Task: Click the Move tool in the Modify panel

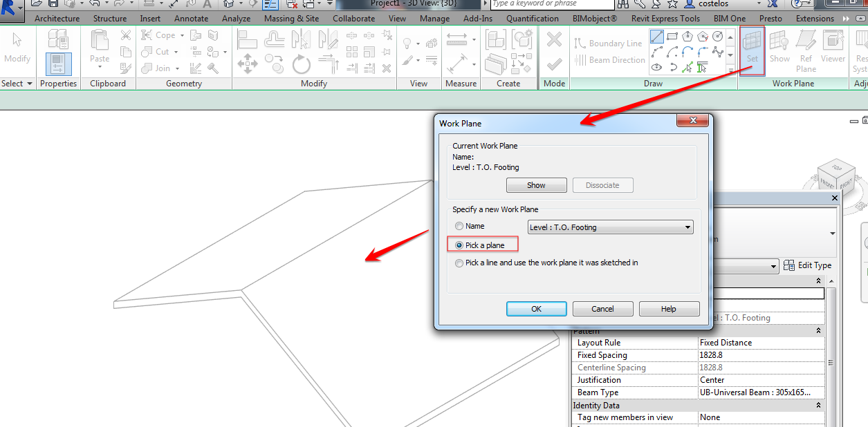Action: click(248, 64)
